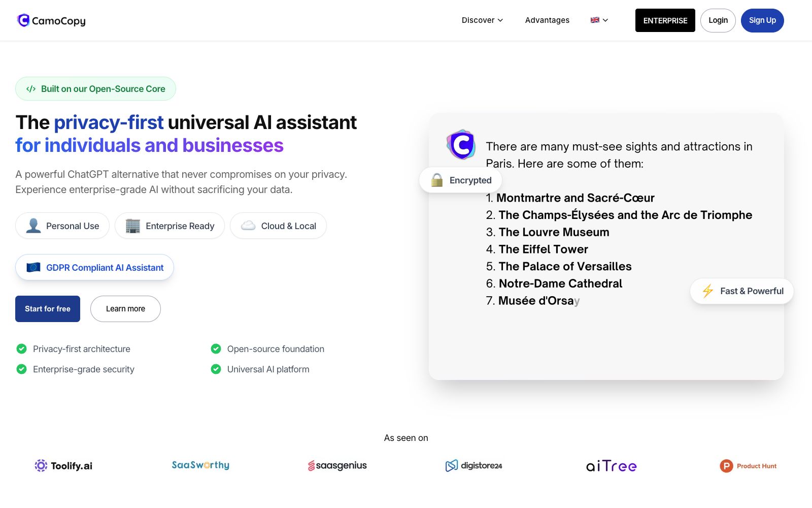The image size is (812, 508).
Task: Open the Discover dropdown menu
Action: coord(482,20)
